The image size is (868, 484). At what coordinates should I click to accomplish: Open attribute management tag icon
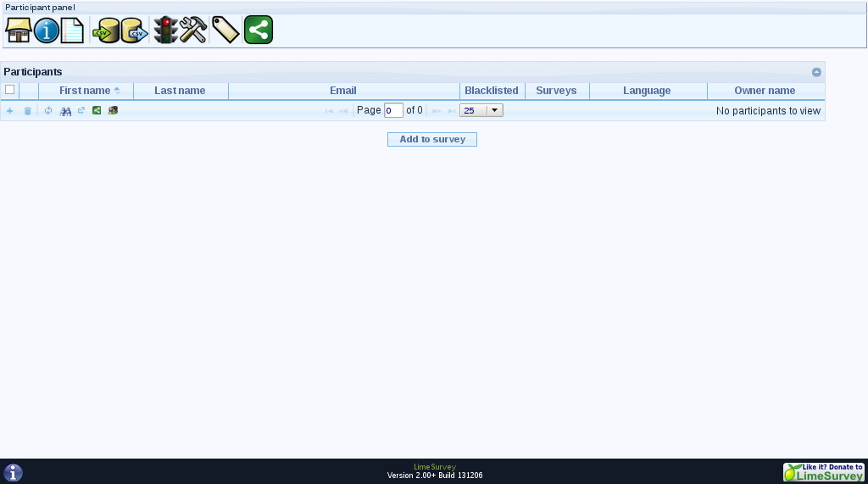click(x=225, y=30)
